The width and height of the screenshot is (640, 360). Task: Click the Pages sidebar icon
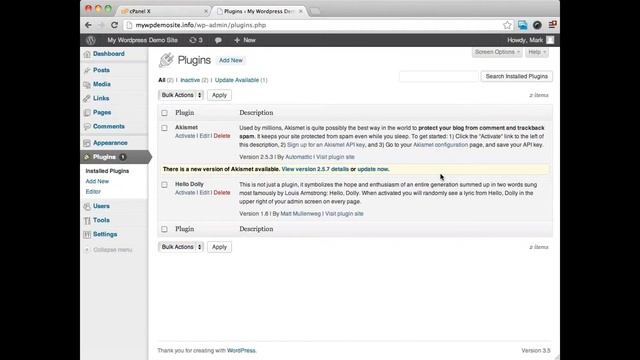[87, 112]
